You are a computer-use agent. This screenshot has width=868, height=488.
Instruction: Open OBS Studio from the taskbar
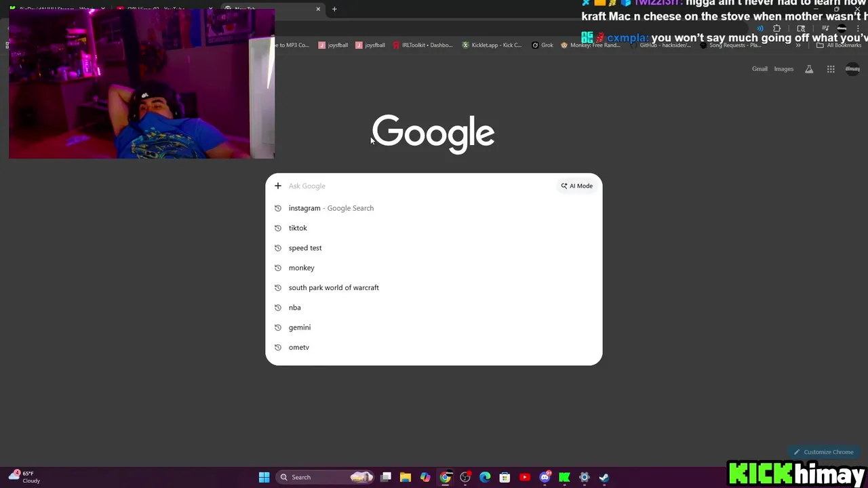[x=465, y=477]
